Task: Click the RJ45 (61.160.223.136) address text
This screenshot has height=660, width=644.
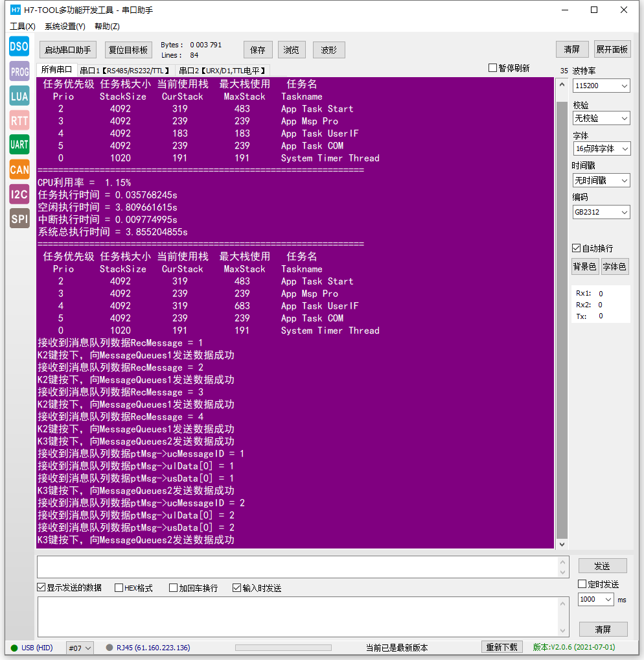Action: coord(153,648)
